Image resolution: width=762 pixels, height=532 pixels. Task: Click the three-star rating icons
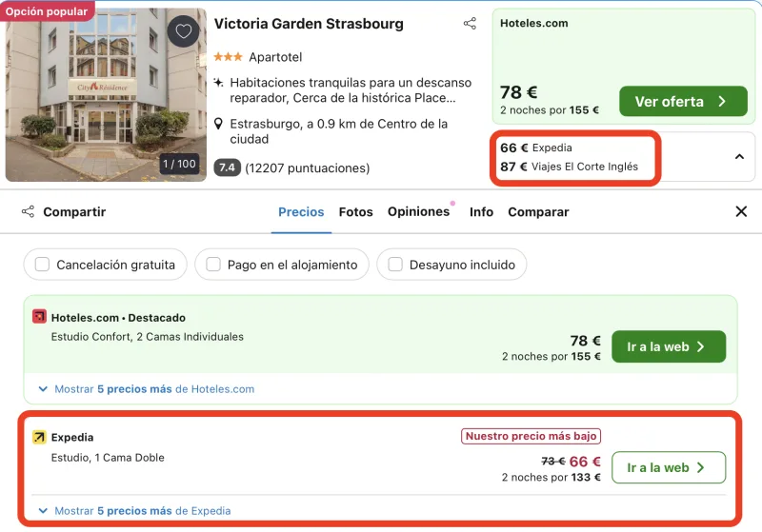[x=228, y=57]
